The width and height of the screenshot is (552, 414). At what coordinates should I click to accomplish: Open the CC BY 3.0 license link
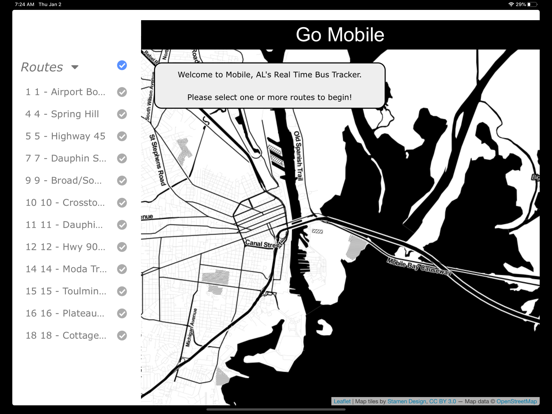coord(443,401)
